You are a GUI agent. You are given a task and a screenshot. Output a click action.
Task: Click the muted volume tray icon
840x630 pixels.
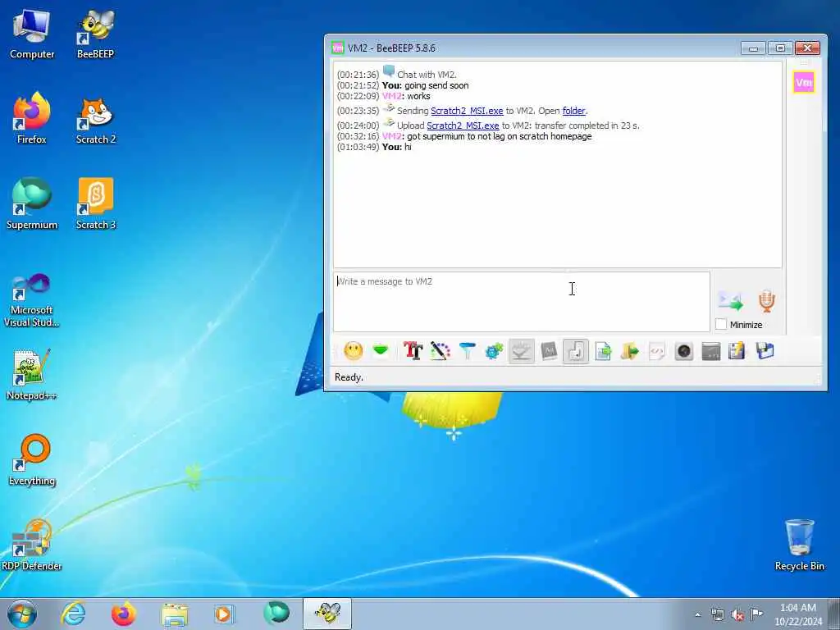(x=737, y=614)
